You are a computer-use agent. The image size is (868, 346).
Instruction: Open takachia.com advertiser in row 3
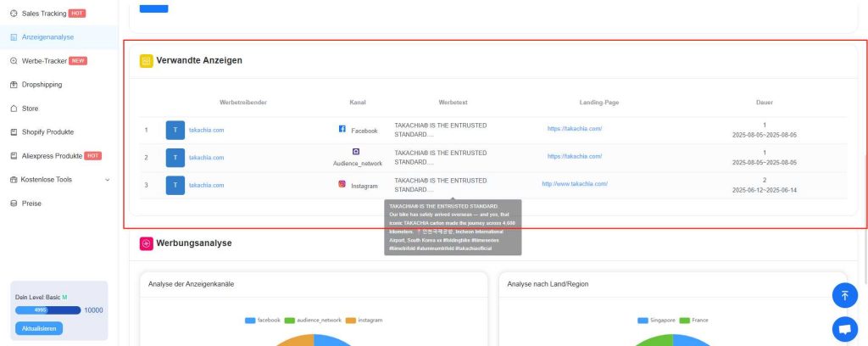pos(207,186)
